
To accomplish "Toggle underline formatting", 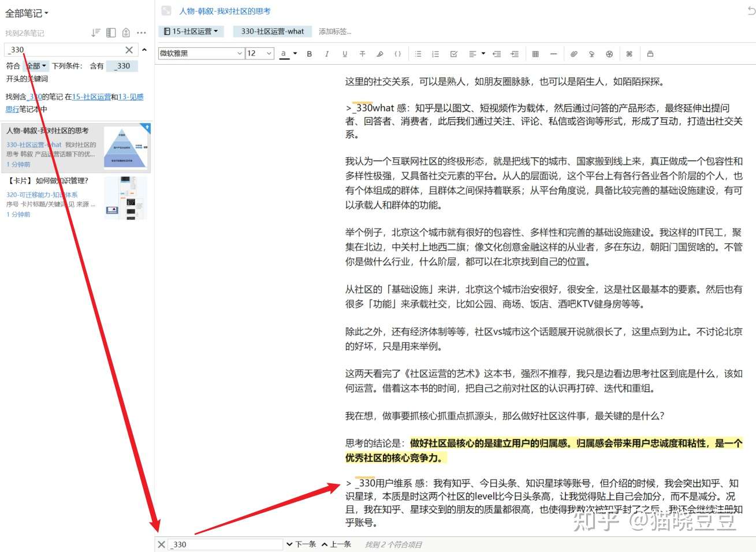I will [345, 53].
